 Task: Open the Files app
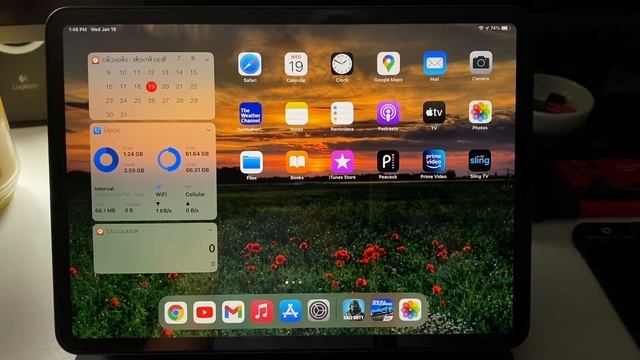251,162
